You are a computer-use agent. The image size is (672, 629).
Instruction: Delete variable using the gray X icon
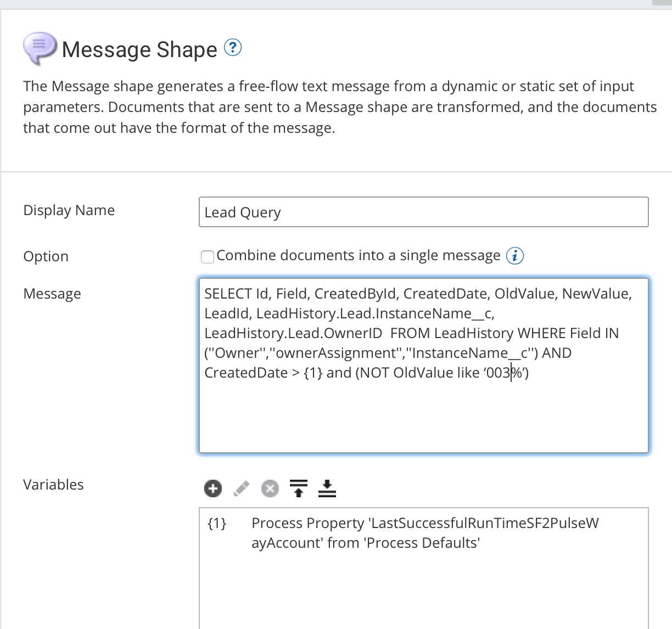pos(270,488)
